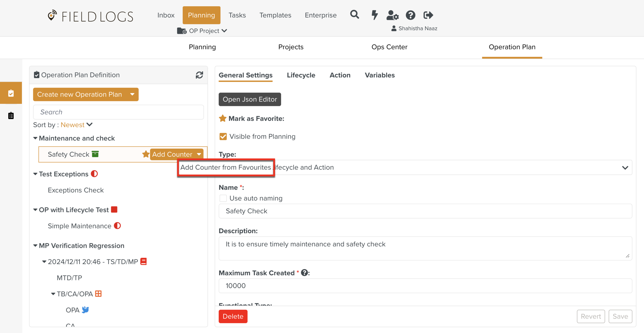Click the operation plan Search field
This screenshot has width=644, height=333.
118,112
